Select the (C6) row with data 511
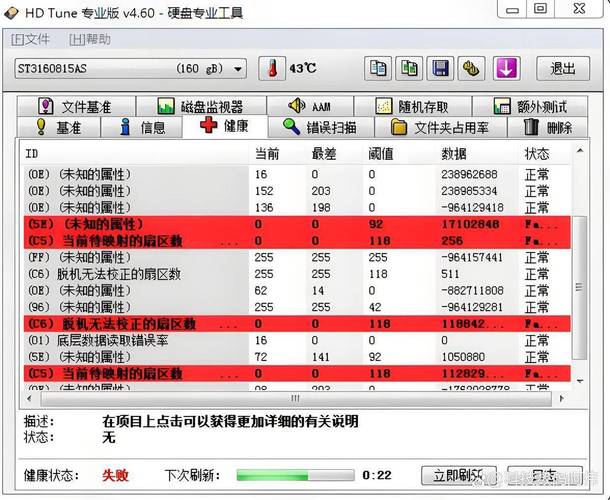 pyautogui.click(x=297, y=274)
